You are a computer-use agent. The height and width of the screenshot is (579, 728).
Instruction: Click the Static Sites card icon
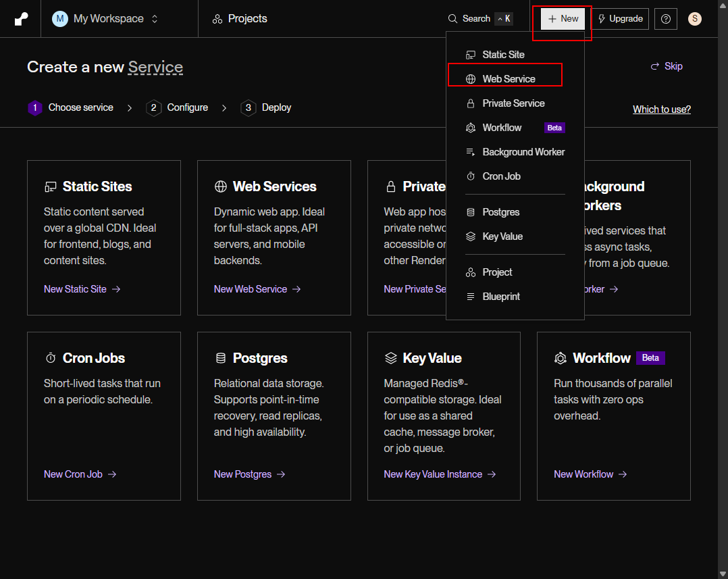[x=50, y=186]
